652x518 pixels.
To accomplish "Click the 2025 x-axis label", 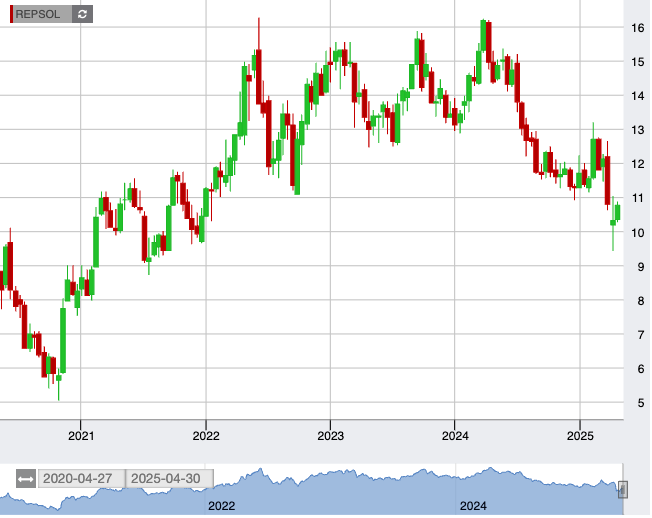I will [580, 436].
